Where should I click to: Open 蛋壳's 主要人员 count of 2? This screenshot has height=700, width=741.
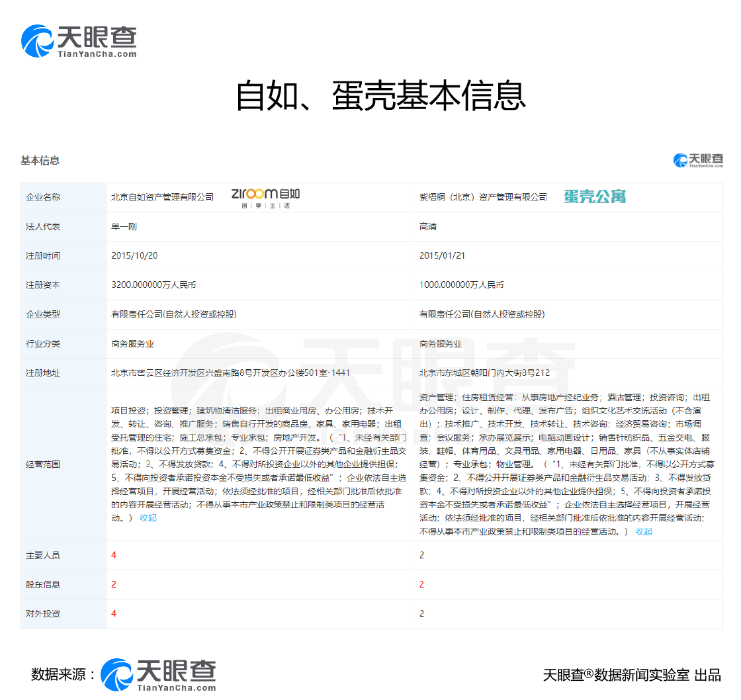coord(422,555)
